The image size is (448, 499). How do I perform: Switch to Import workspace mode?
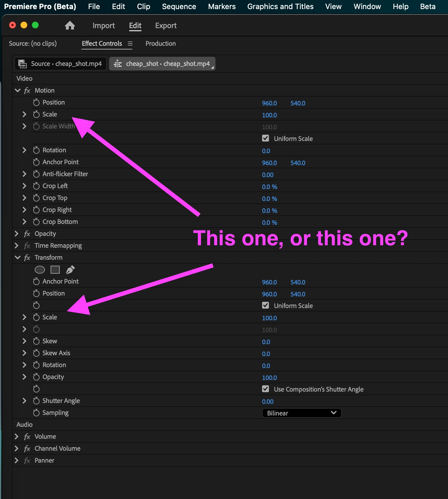point(104,26)
